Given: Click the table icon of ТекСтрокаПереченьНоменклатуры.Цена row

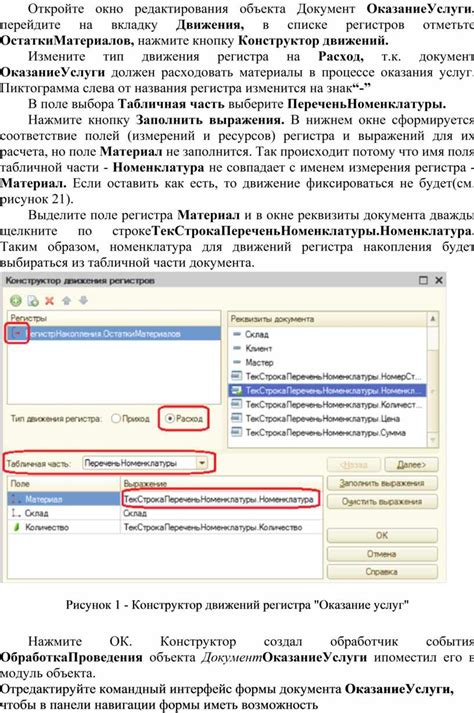Looking at the screenshot, I should click(237, 418).
